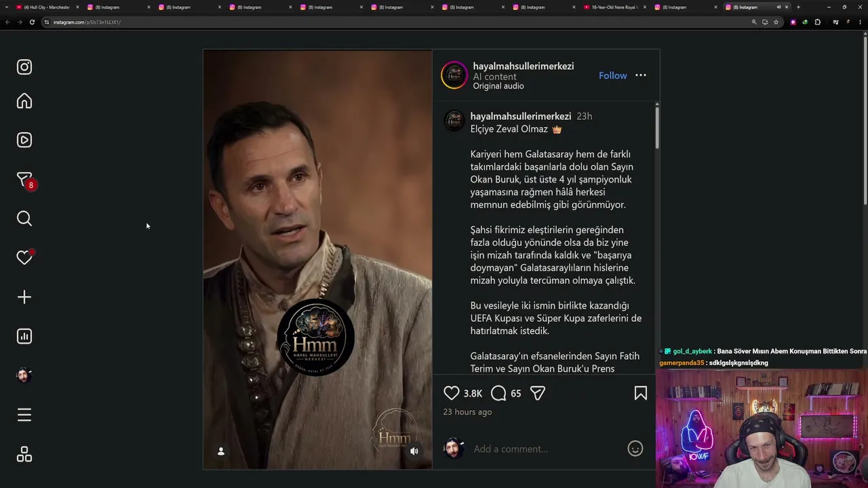
Task: Open the green extension icon
Action: tap(805, 22)
